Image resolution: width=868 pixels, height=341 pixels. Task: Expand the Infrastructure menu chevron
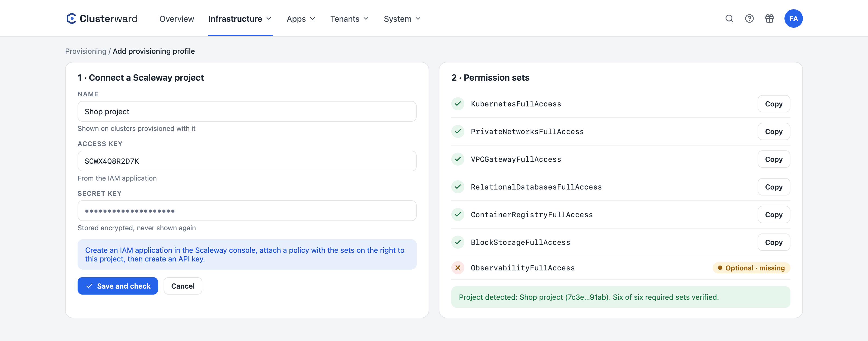pyautogui.click(x=269, y=19)
